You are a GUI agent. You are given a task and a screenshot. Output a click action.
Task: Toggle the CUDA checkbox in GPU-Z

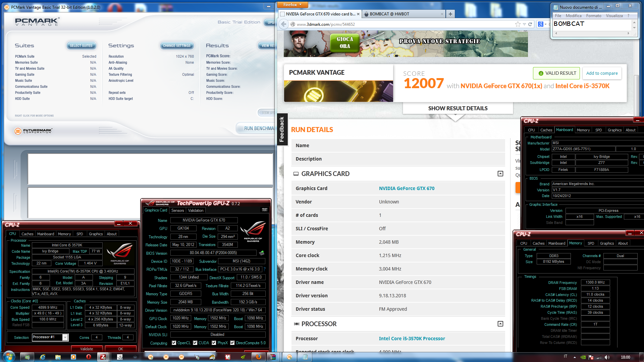coord(195,343)
